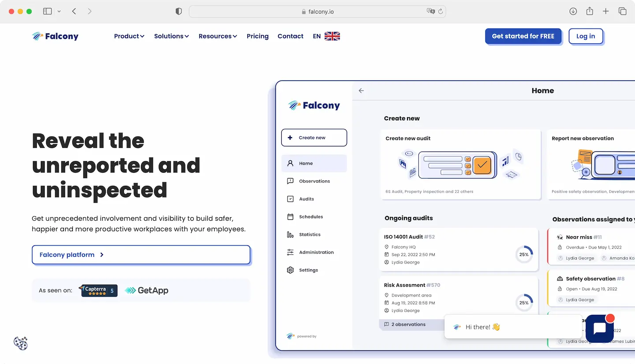Open the Pricing page from the navigation
635x364 pixels.
[258, 36]
